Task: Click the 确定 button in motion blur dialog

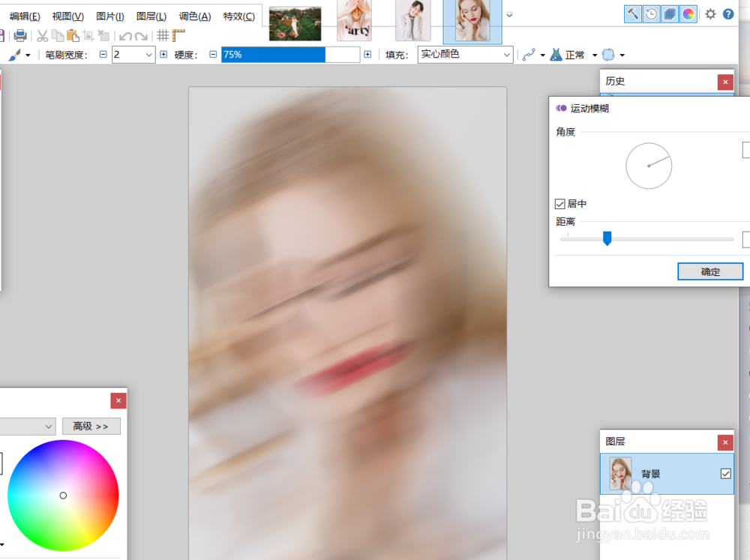Action: 709,271
